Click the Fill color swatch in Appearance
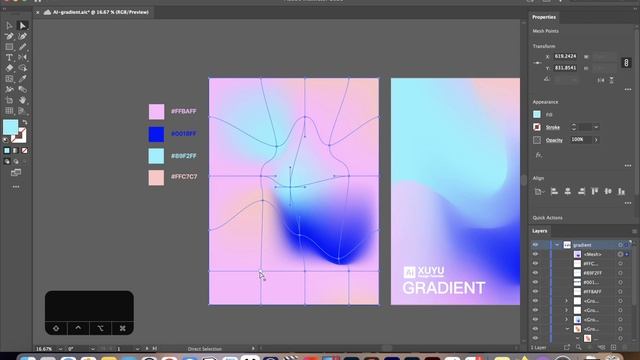The width and height of the screenshot is (640, 360). (537, 114)
